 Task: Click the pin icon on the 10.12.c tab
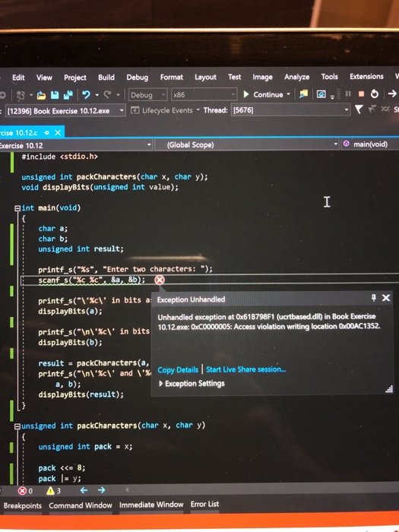coord(47,133)
